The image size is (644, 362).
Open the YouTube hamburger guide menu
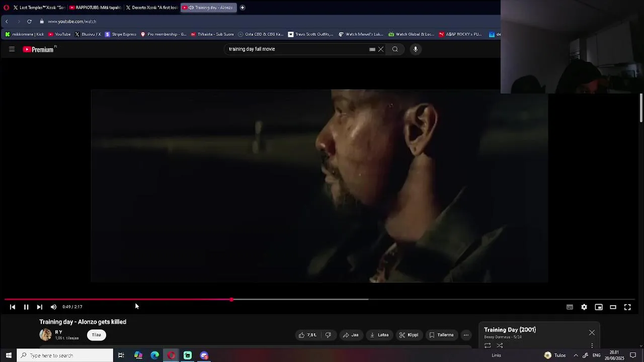point(12,49)
